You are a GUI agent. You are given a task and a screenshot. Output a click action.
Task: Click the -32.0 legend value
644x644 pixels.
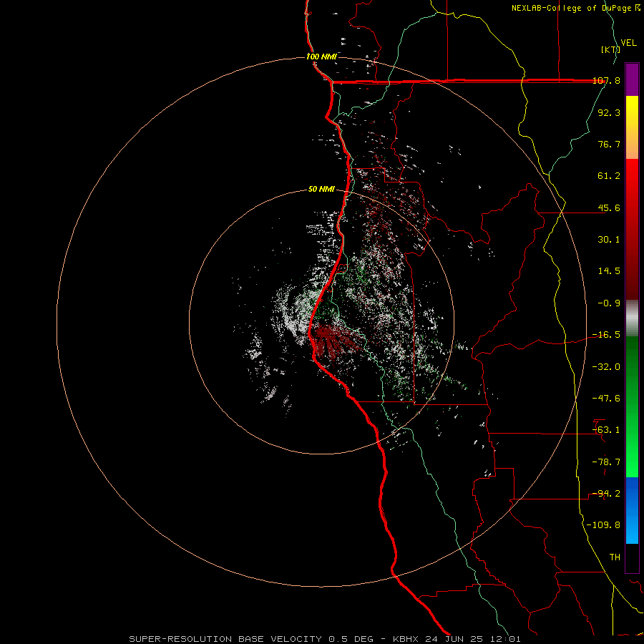click(606, 367)
